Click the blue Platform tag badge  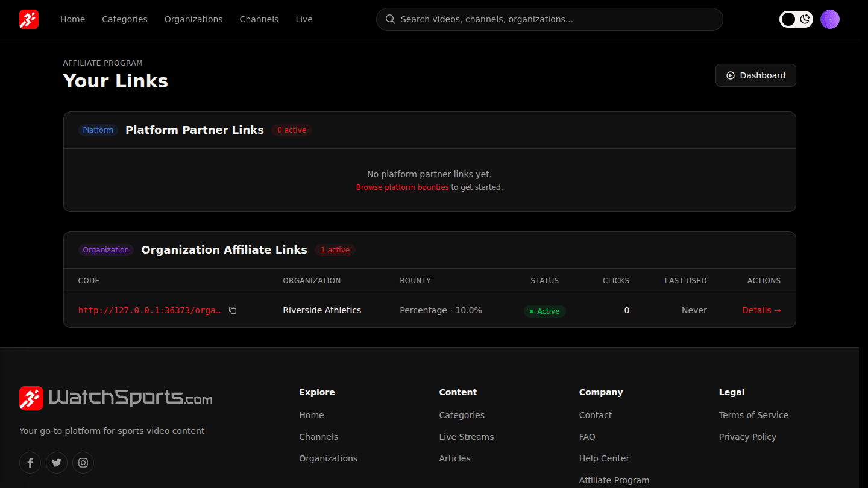[x=98, y=130]
